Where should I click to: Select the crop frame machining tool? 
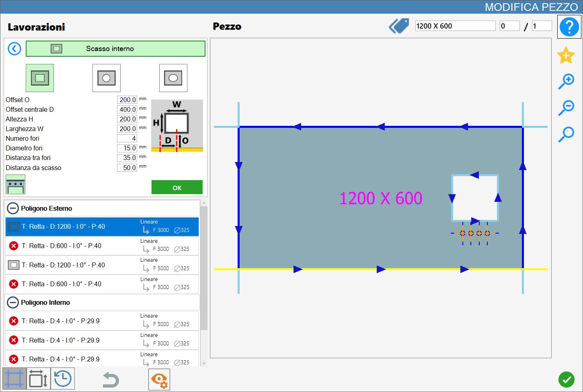click(x=14, y=379)
